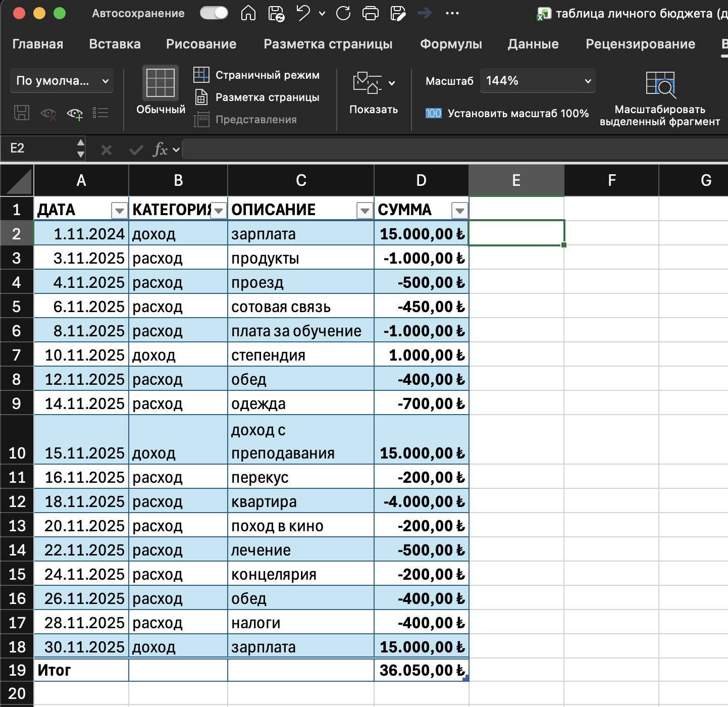Image resolution: width=728 pixels, height=707 pixels.
Task: Open the Вставка ribbon tab
Action: 115,44
